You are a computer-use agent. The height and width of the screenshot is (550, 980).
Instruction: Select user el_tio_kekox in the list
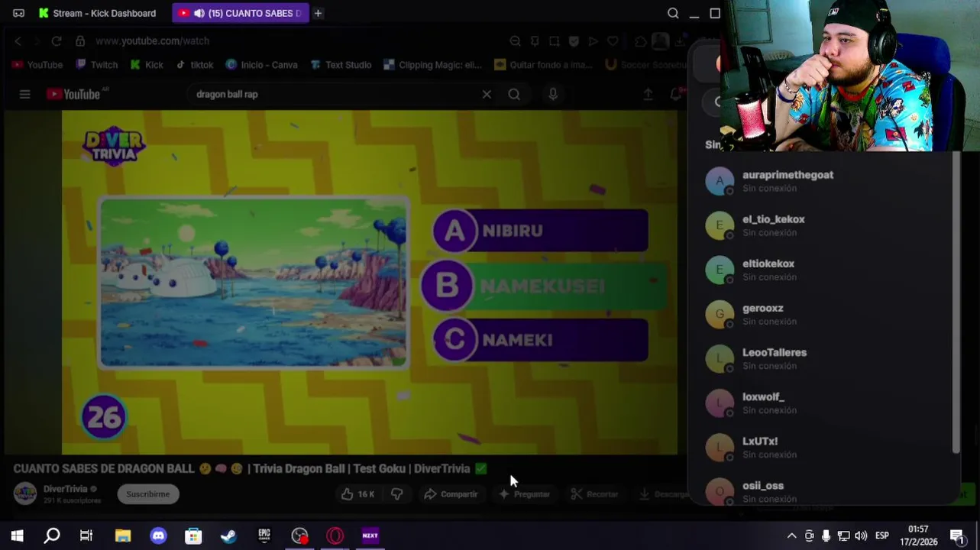(825, 225)
